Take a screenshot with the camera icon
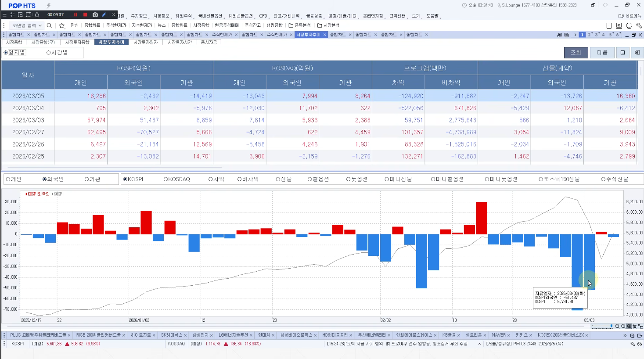644x359 pixels. (95, 14)
